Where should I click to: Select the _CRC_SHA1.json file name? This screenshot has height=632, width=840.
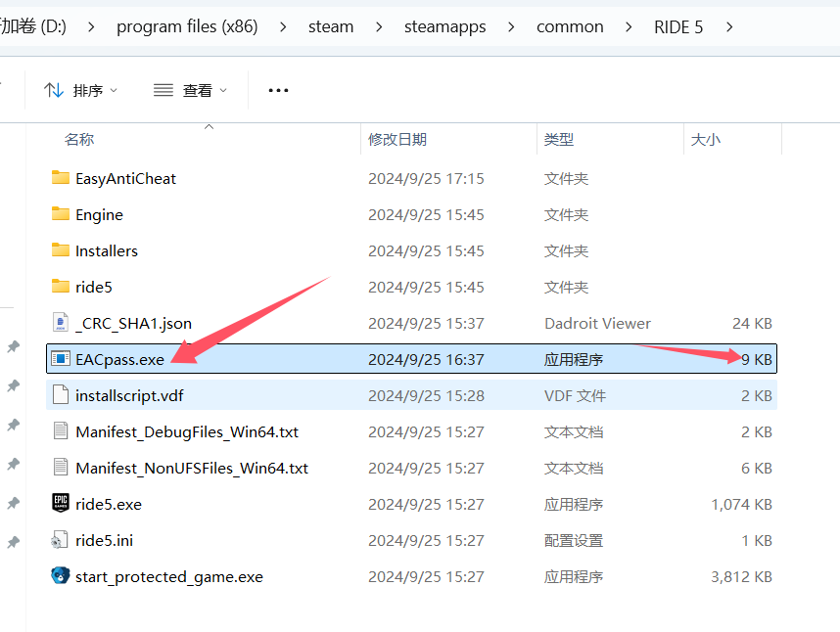click(133, 323)
